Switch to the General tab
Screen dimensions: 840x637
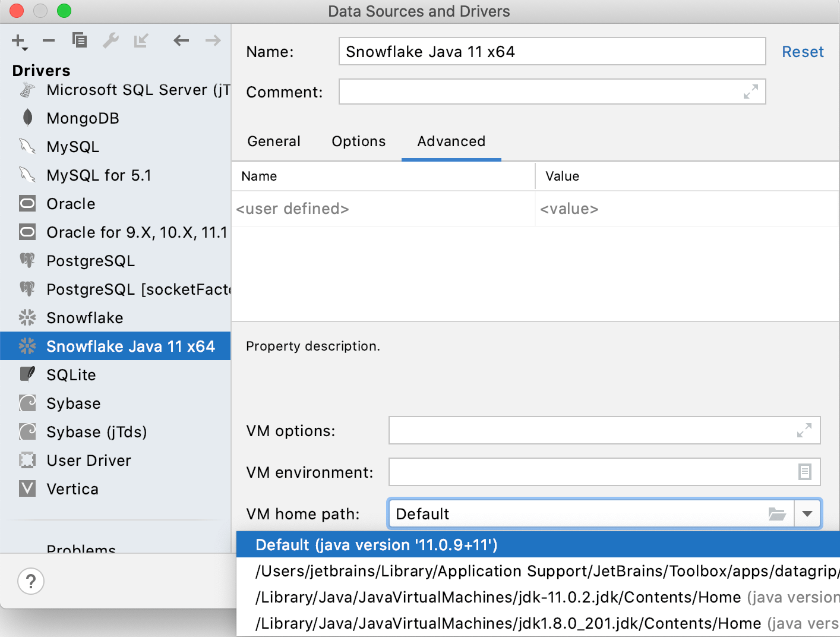coord(273,141)
